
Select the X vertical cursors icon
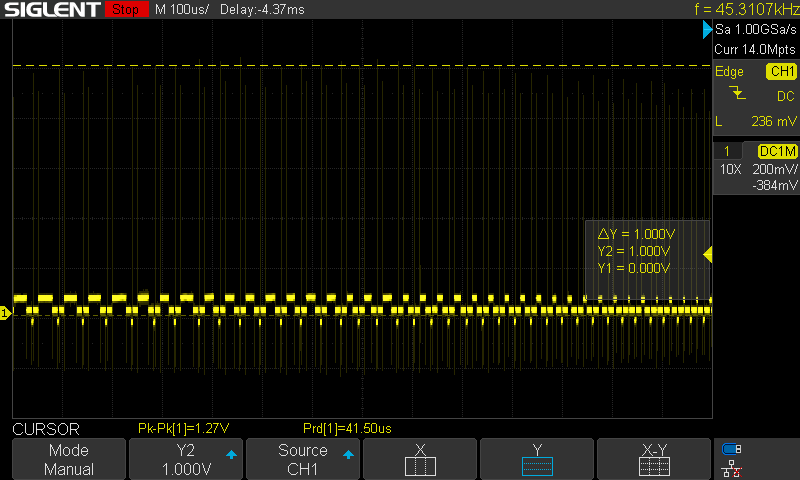(420, 459)
